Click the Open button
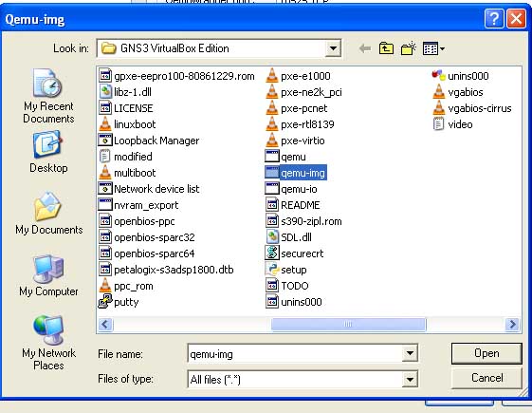Image resolution: width=532 pixels, height=413 pixels. point(486,353)
